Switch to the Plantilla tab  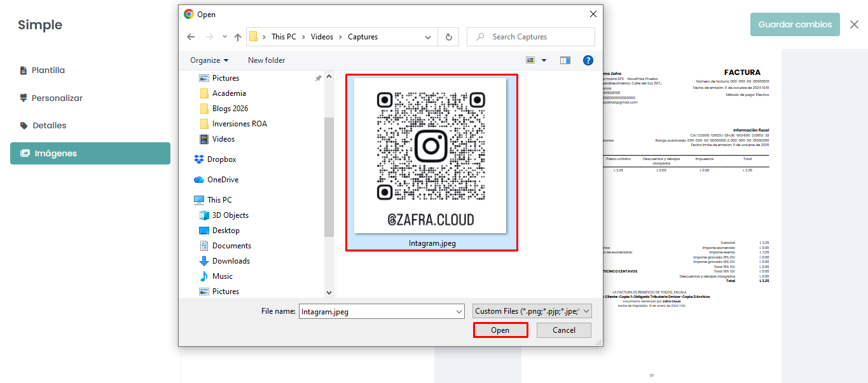(x=48, y=71)
